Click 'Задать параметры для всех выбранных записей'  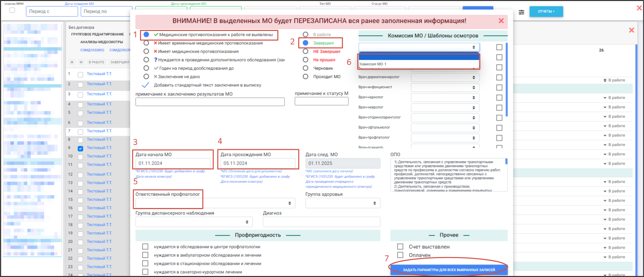coord(448,270)
